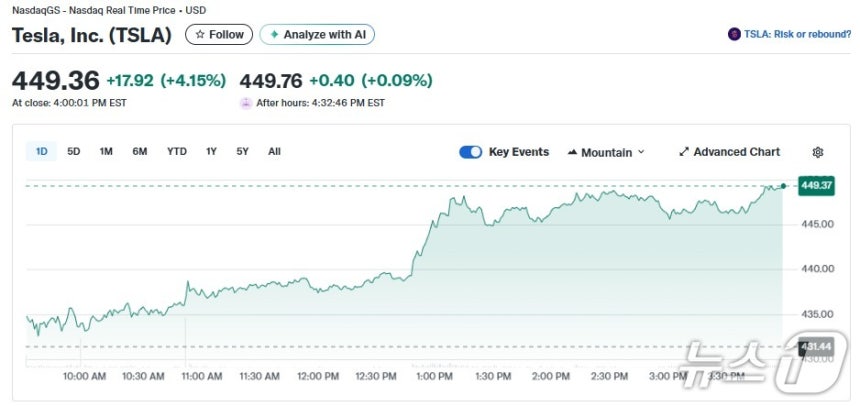Expand the Mountain dropdown chevron
Image resolution: width=860 pixels, height=406 pixels.
pyautogui.click(x=641, y=152)
